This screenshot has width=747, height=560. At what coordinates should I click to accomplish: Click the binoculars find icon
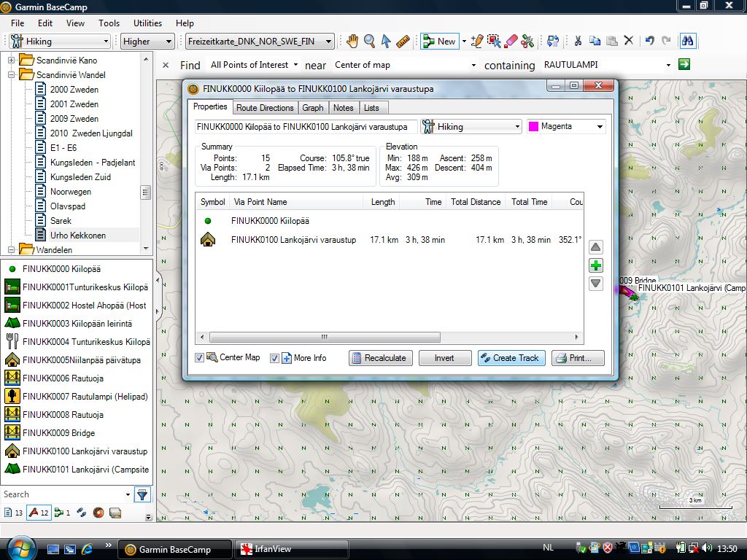click(x=686, y=42)
